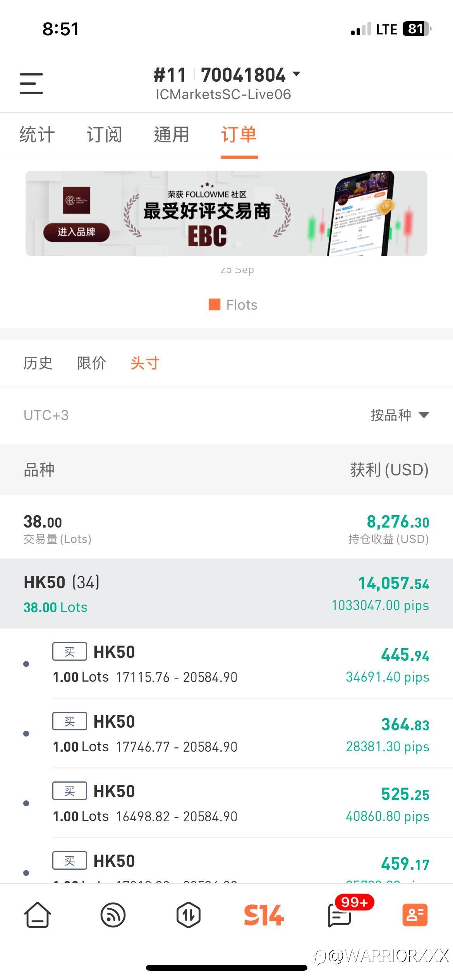Expand account selector 70041804
The height and width of the screenshot is (980, 453).
(x=250, y=75)
